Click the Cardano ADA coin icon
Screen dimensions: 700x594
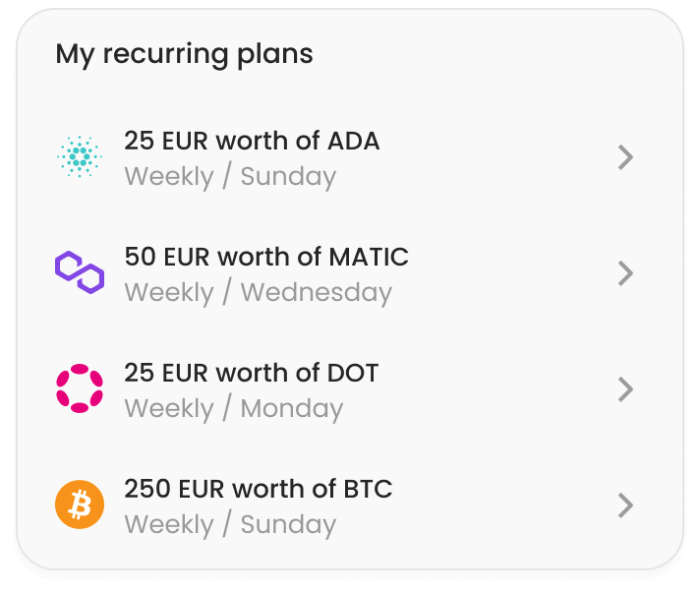pyautogui.click(x=80, y=157)
